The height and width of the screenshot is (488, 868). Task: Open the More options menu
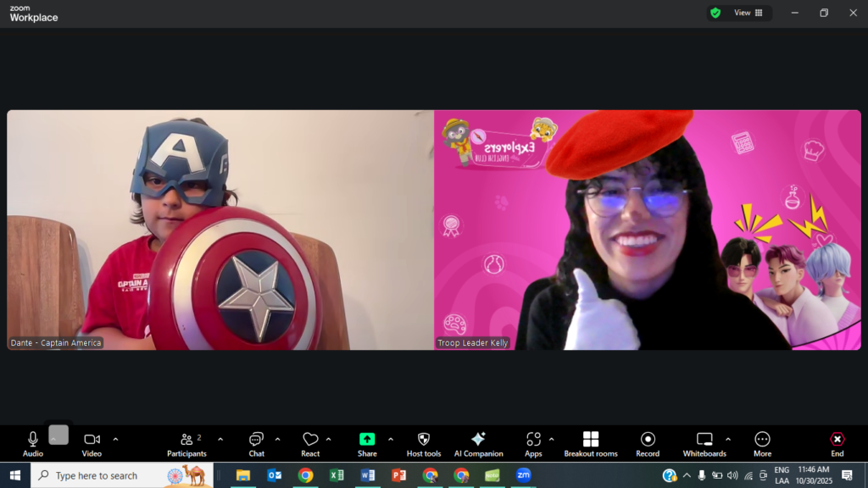pyautogui.click(x=762, y=440)
